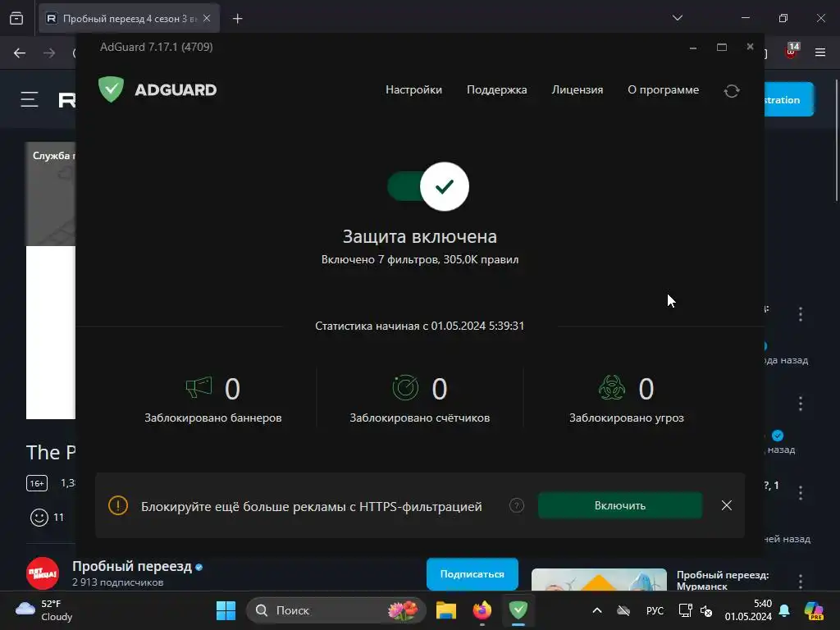This screenshot has height=630, width=840.
Task: Click the AdGuard refresh filters icon
Action: coord(732,91)
